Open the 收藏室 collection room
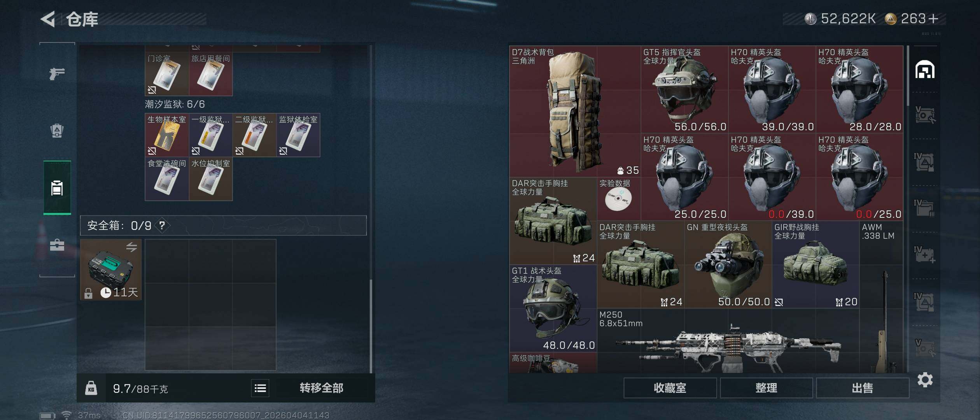This screenshot has width=980, height=420. tap(670, 388)
